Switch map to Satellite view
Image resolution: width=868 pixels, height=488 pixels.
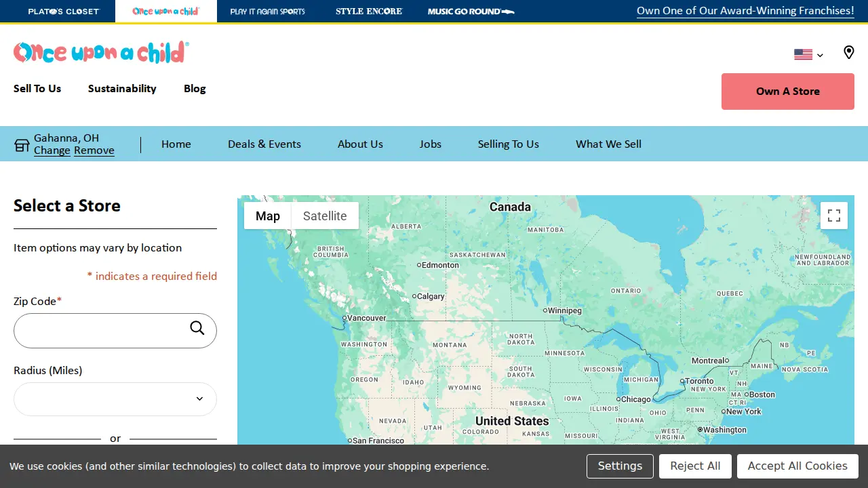[325, 216]
